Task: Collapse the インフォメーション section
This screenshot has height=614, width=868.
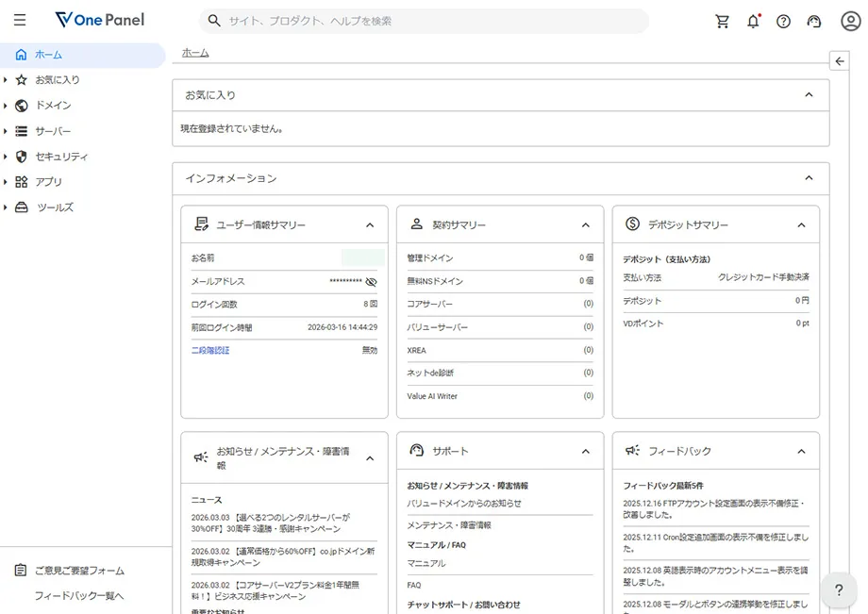Action: pyautogui.click(x=808, y=177)
